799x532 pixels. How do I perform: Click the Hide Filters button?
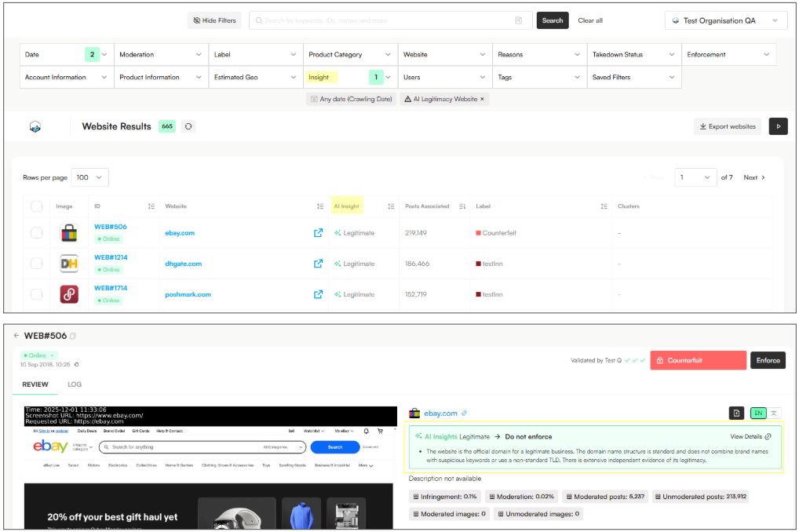(x=214, y=20)
